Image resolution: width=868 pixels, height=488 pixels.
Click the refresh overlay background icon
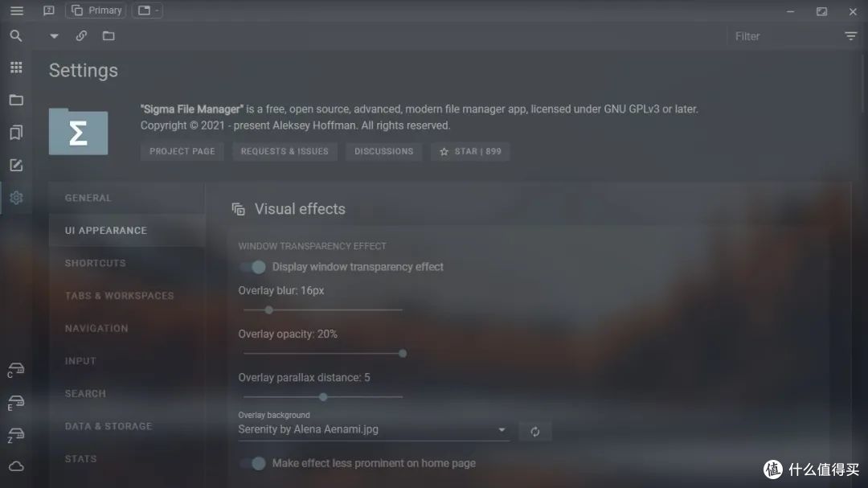click(x=534, y=432)
